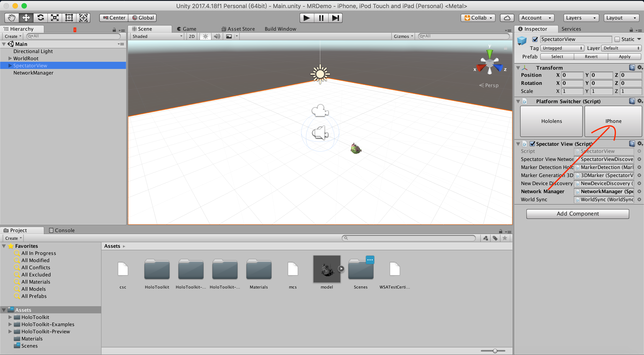Screen dimensions: 644x355
Task: Select the Rect Transform tool
Action: pos(69,18)
